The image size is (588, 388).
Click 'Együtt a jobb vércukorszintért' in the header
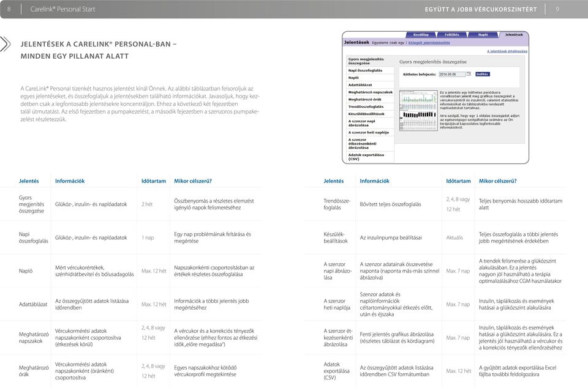481,9
